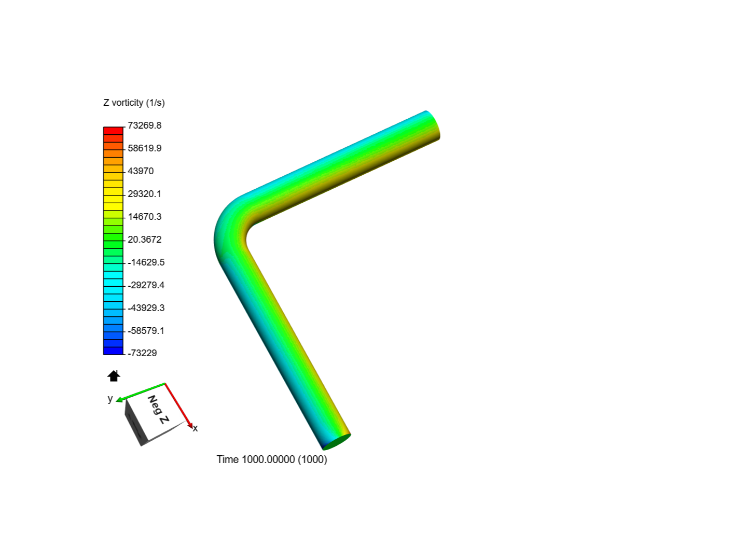Click the red x axis arrow
The width and height of the screenshot is (747, 560).
[x=179, y=406]
